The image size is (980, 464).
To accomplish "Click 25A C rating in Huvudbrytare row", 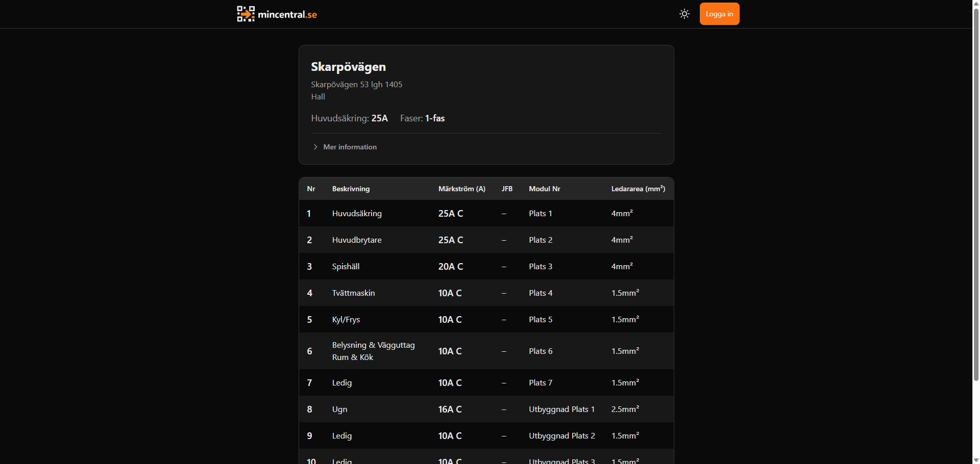I will pos(451,240).
